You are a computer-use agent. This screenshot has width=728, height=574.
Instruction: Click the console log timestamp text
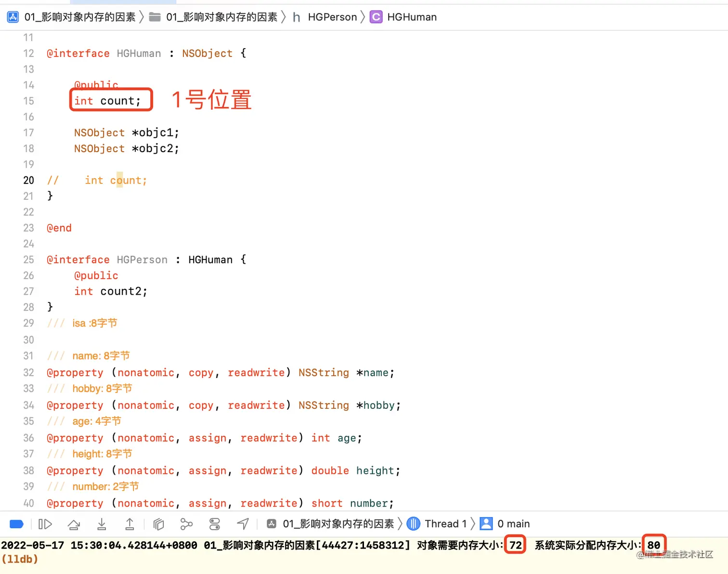point(99,546)
